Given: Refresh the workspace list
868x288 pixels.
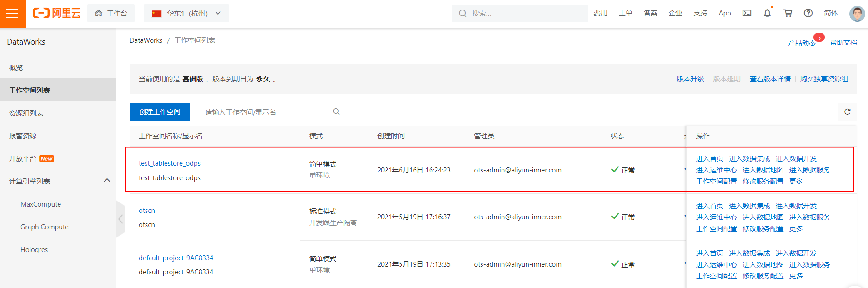Looking at the screenshot, I should click(x=848, y=112).
